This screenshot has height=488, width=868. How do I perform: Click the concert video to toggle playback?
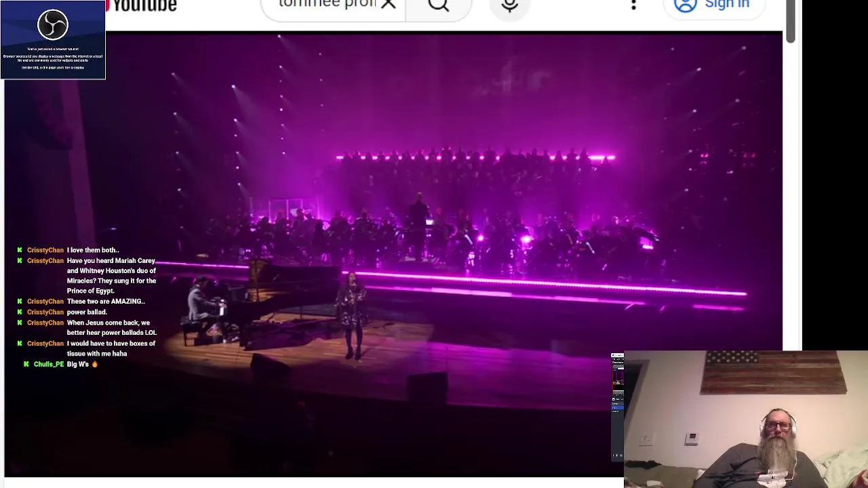click(393, 254)
